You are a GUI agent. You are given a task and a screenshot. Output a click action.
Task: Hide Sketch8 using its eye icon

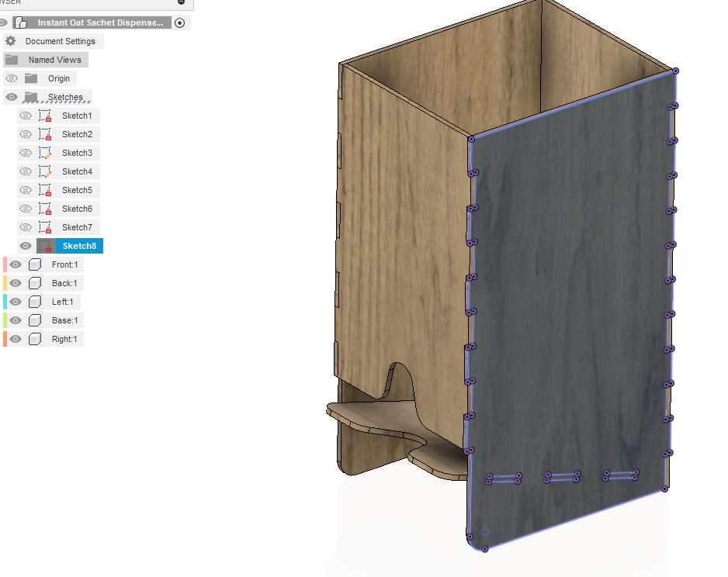tap(26, 246)
